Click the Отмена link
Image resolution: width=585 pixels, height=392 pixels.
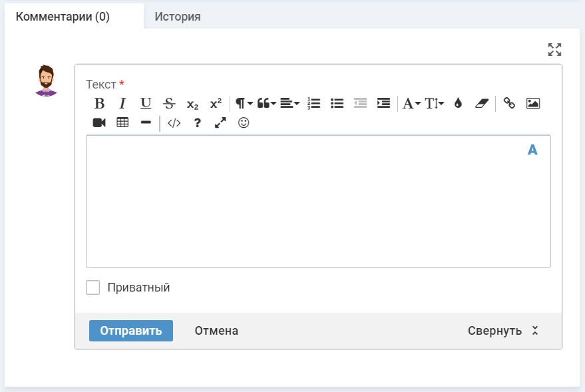tap(216, 331)
